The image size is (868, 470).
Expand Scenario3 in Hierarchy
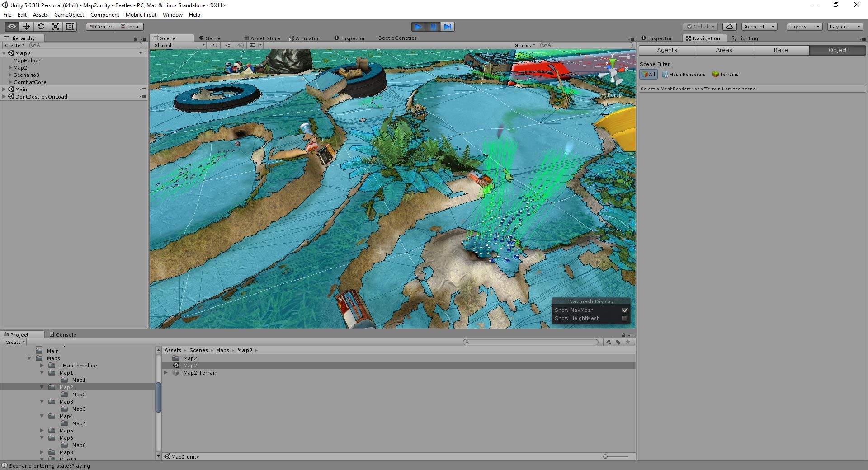10,75
